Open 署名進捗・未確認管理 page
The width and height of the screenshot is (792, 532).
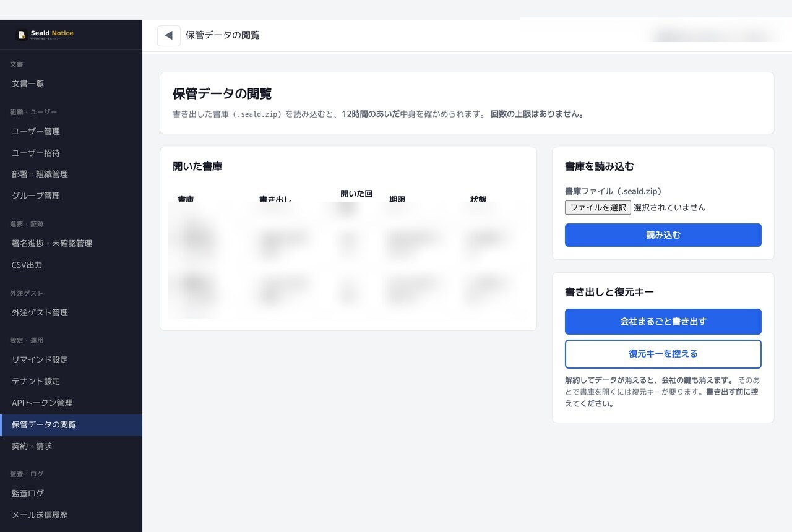tap(71, 243)
